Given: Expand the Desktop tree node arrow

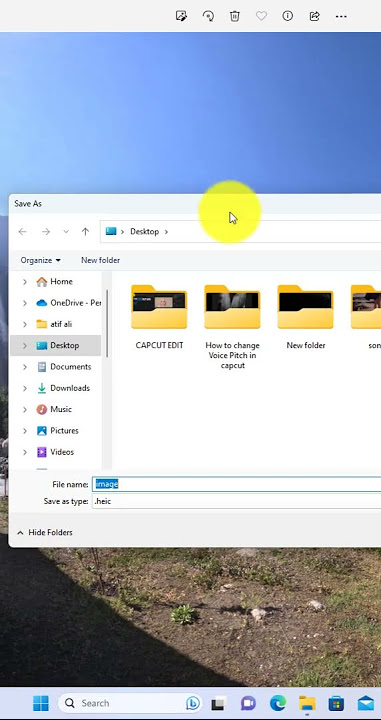Looking at the screenshot, I should click(25, 346).
